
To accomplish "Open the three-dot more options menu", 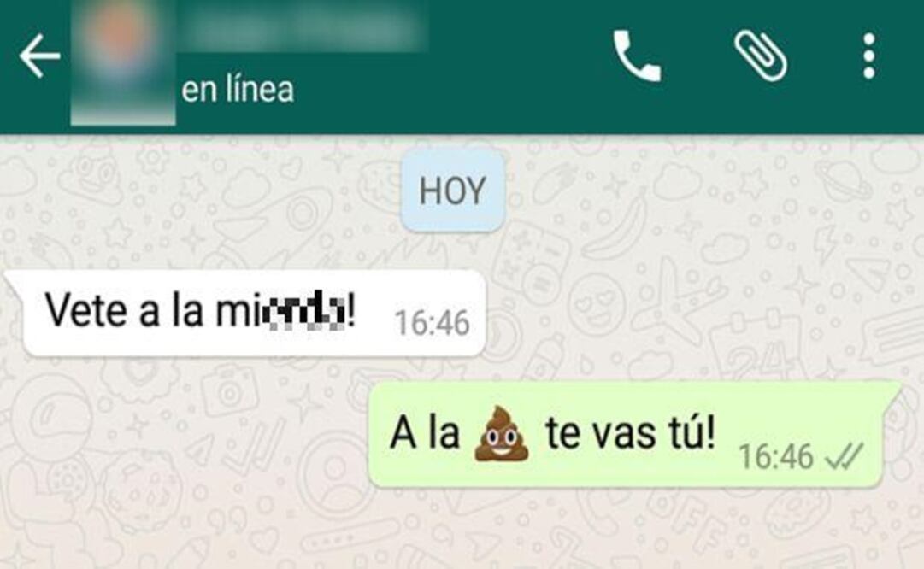I will coord(868,56).
